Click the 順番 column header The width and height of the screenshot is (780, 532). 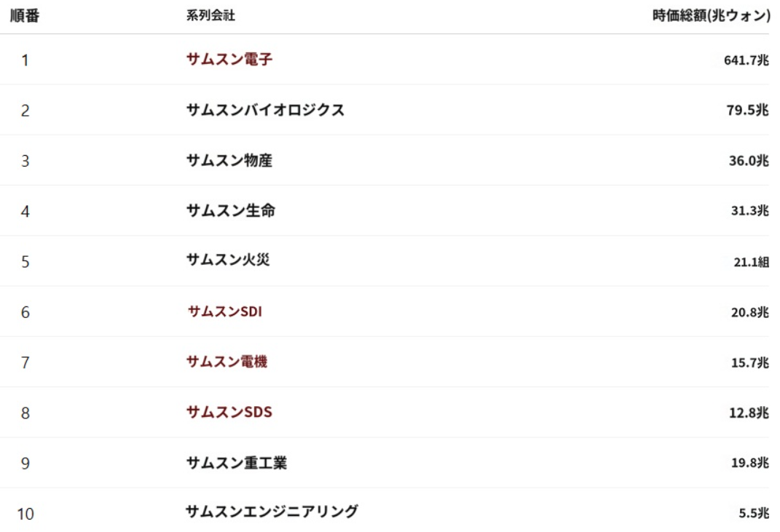pos(24,16)
